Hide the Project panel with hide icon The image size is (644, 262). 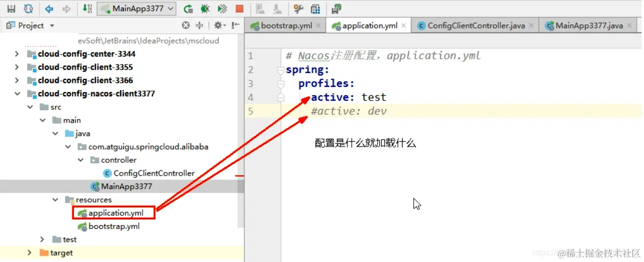236,25
